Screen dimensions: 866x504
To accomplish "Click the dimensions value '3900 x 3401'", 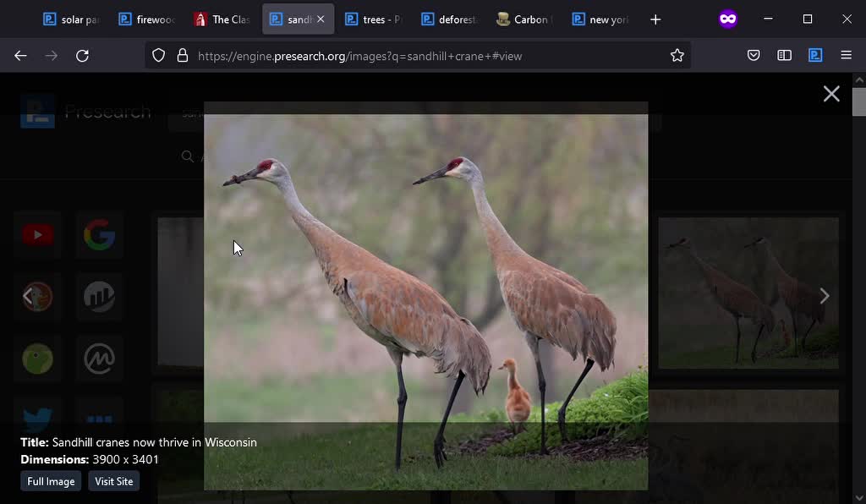I will [125, 459].
